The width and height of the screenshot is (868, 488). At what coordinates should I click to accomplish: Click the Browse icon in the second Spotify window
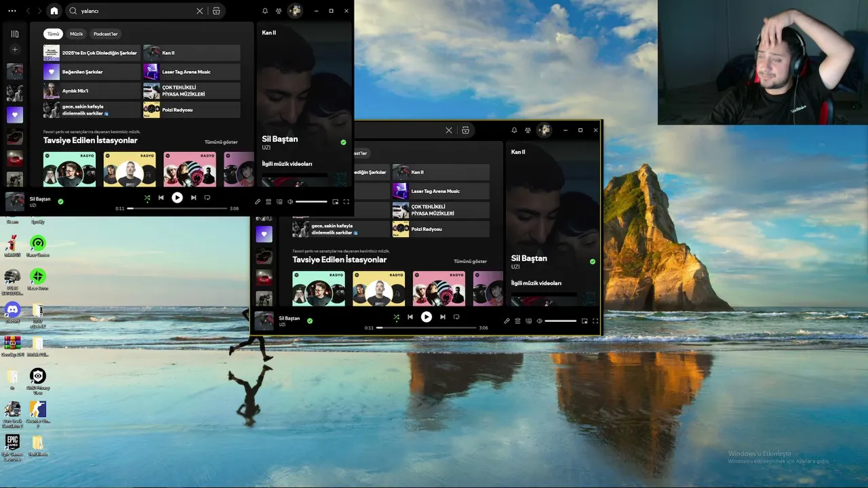point(465,130)
